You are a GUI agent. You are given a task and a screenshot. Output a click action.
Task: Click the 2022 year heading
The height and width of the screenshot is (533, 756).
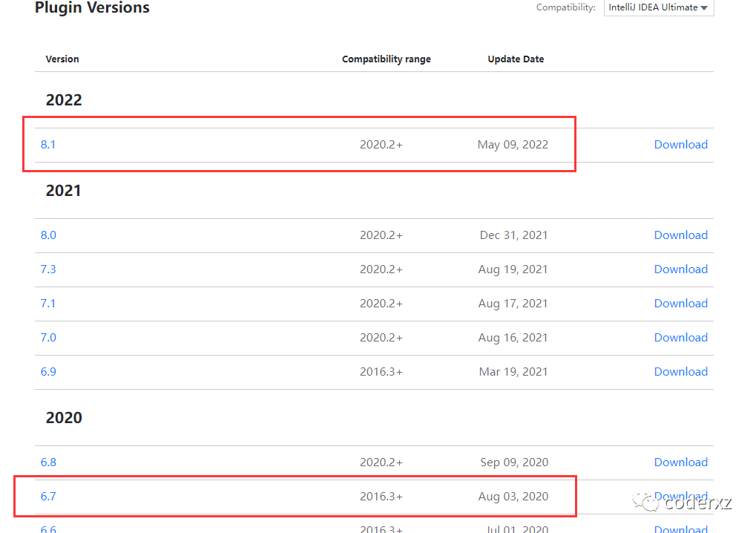point(64,100)
